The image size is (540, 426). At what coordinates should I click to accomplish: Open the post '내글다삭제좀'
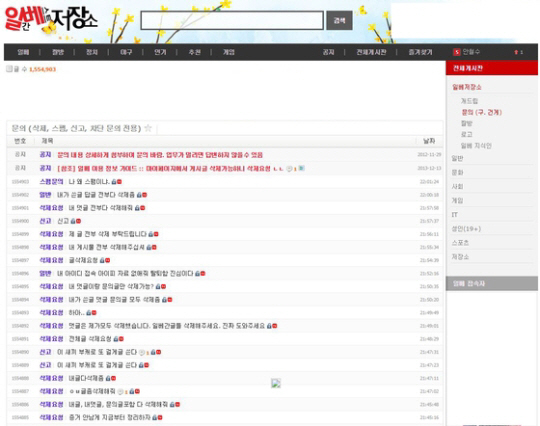point(86,378)
